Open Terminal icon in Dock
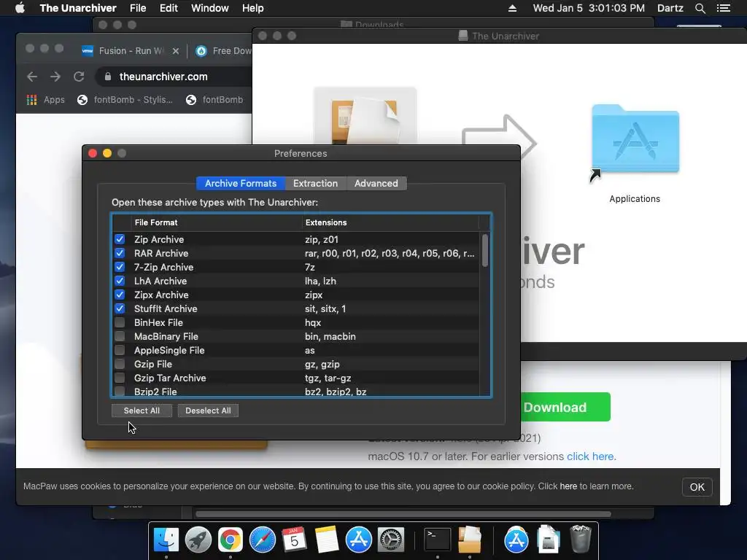Screen dimensions: 747x560 pyautogui.click(x=438, y=540)
